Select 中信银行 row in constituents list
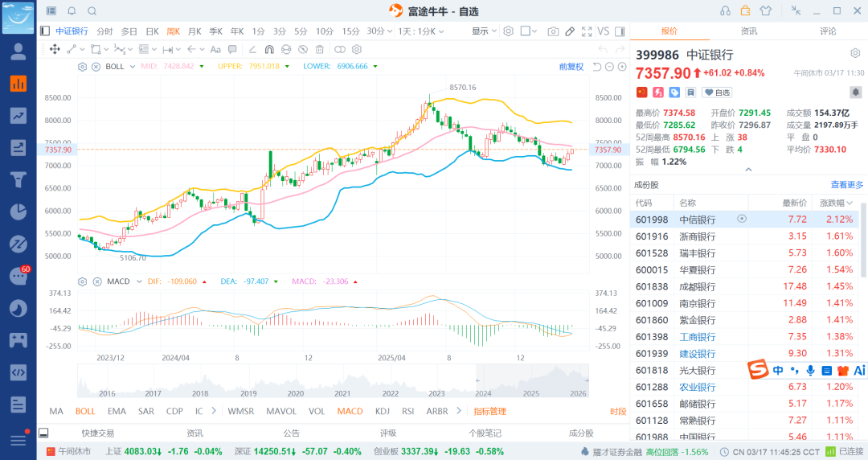This screenshot has height=460, width=868. [x=696, y=220]
